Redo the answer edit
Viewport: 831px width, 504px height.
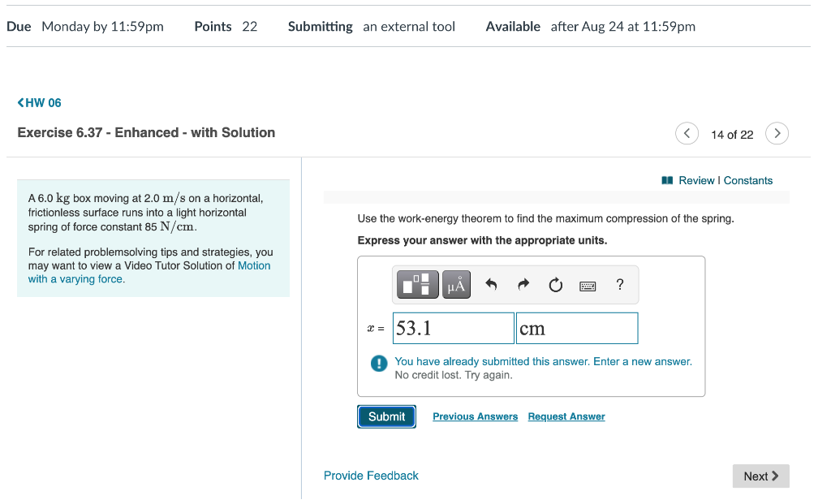pyautogui.click(x=523, y=285)
